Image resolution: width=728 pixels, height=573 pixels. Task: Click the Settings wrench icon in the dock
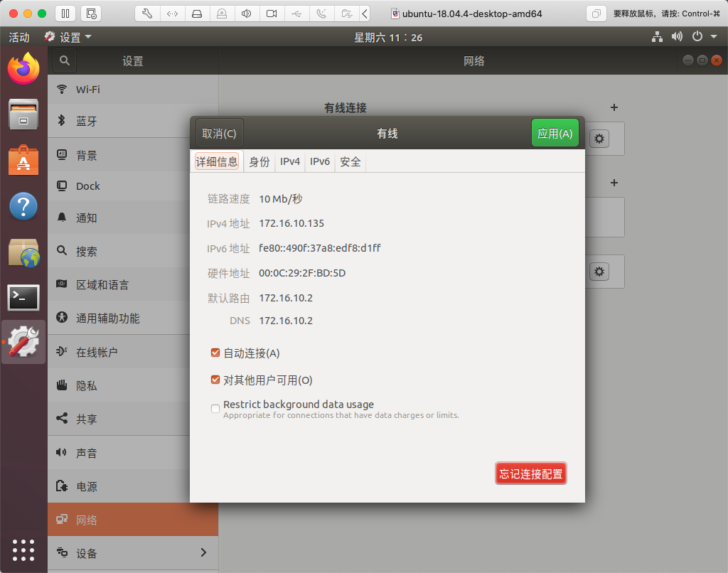[x=23, y=342]
